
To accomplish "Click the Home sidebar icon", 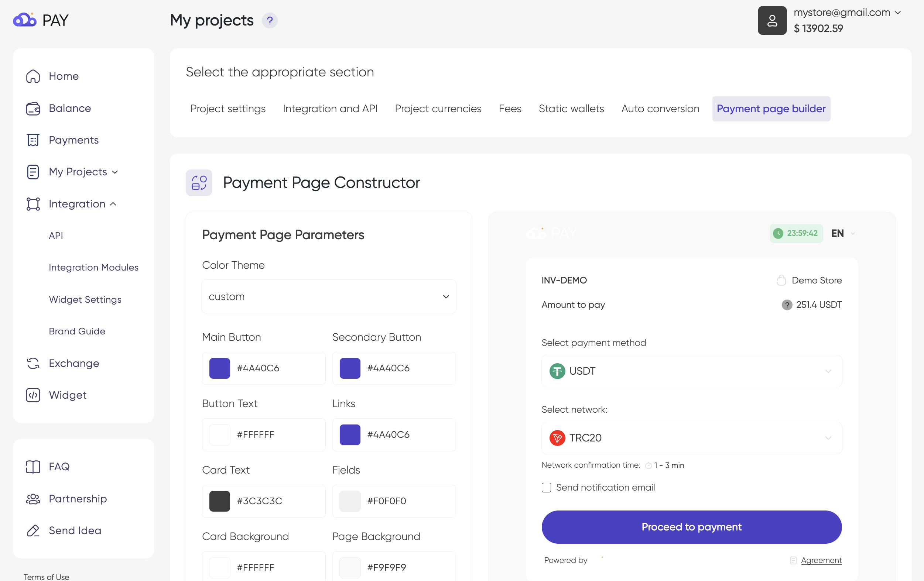I will 33,76.
